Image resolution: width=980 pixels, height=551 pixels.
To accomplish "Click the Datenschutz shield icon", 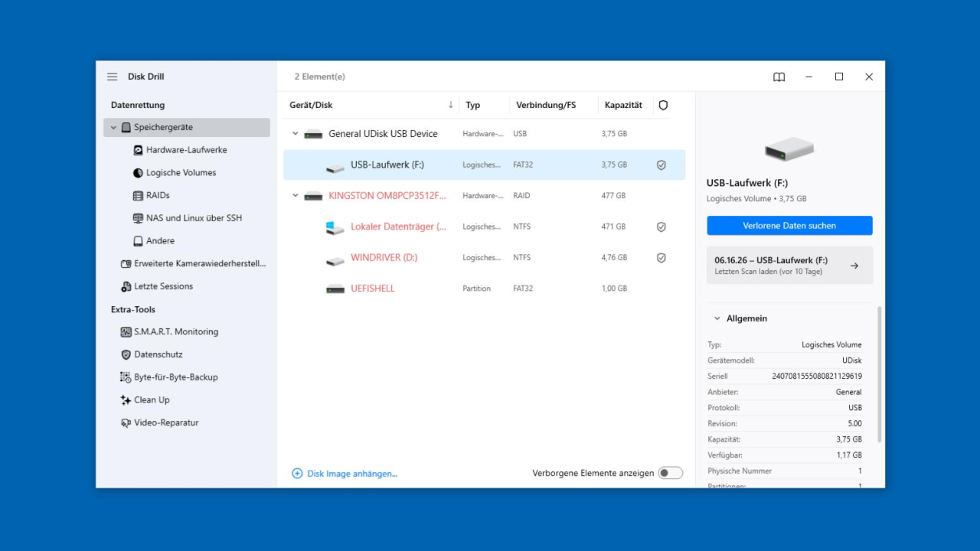I will click(126, 354).
